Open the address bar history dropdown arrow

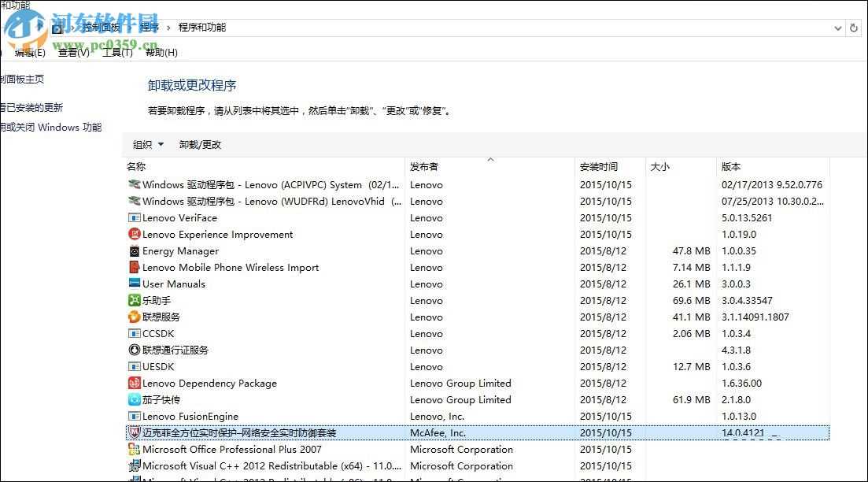click(837, 28)
